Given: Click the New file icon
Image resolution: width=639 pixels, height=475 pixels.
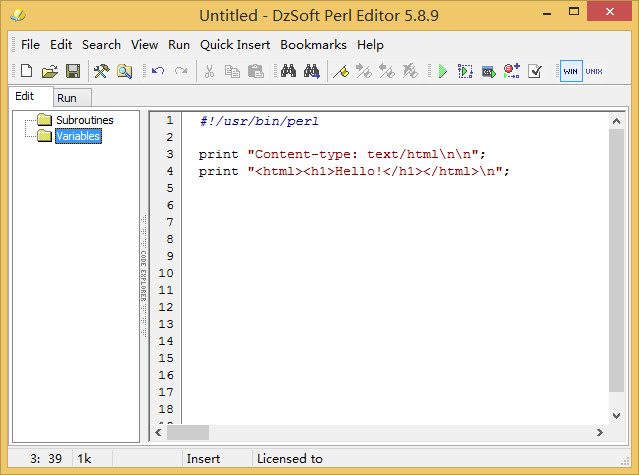Looking at the screenshot, I should coord(27,71).
